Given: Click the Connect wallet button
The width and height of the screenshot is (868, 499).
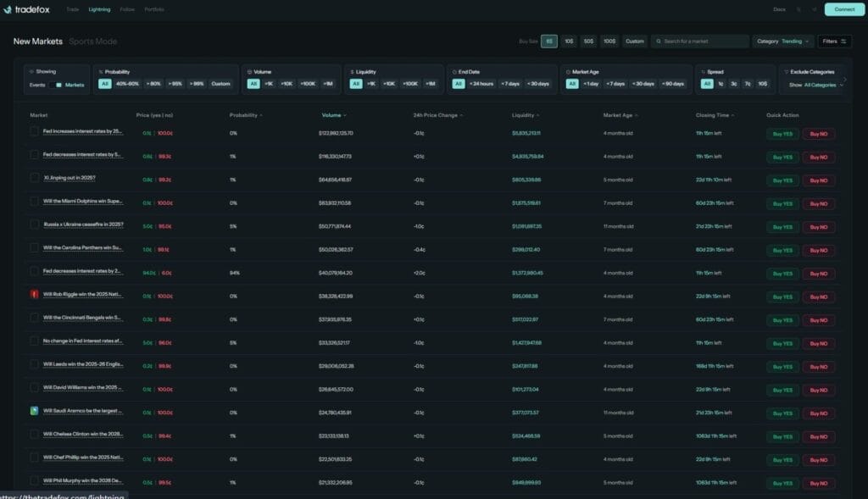Looking at the screenshot, I should click(844, 9).
